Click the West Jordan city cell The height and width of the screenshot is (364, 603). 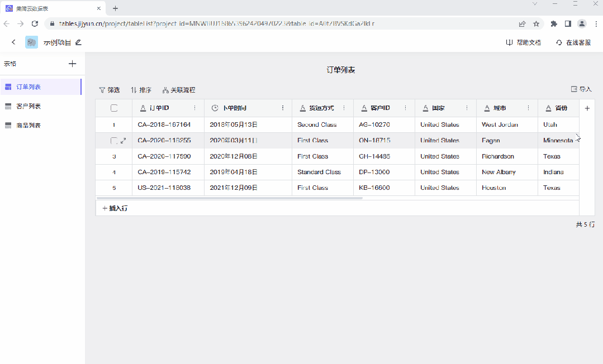(x=507, y=124)
